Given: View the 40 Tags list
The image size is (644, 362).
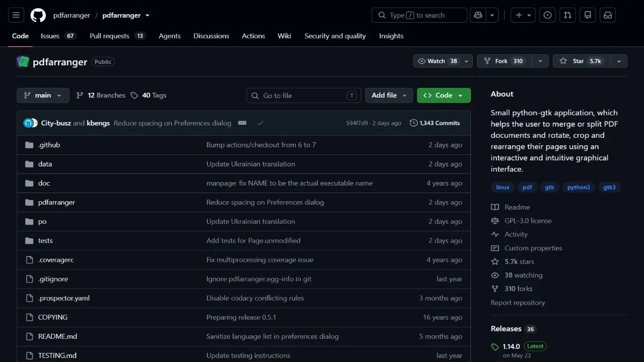Looking at the screenshot, I should 148,96.
